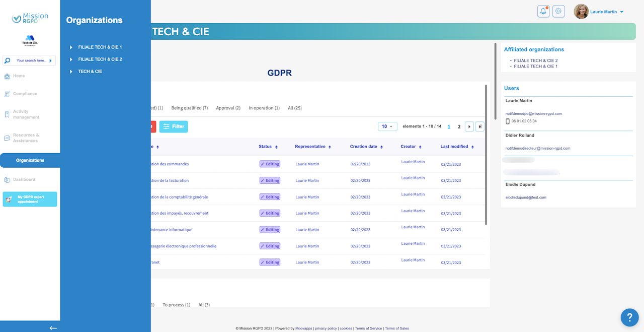Viewport: 644px width, 332px height.
Task: Collapse sidebar with the left arrow
Action: (x=53, y=328)
